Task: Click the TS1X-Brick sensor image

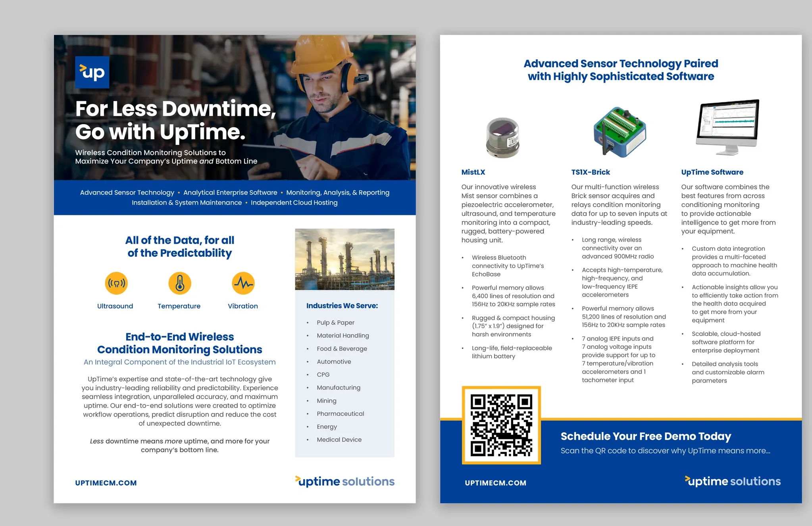Action: tap(619, 132)
